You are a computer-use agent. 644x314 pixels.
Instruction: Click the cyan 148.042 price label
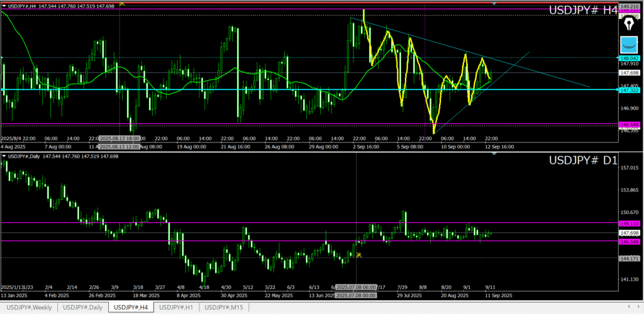(629, 58)
